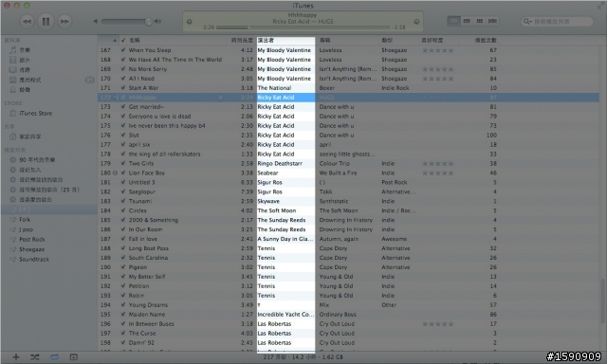Switch to song list view

coord(453,21)
